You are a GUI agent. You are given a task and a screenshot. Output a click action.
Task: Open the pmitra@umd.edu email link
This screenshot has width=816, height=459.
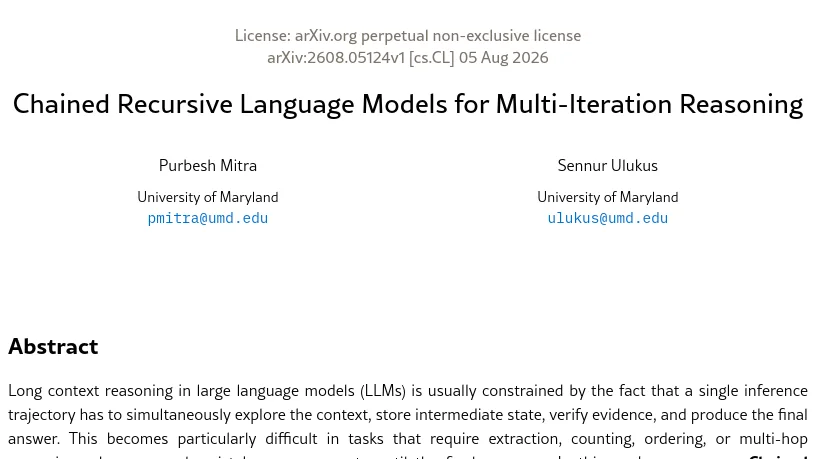pos(208,218)
